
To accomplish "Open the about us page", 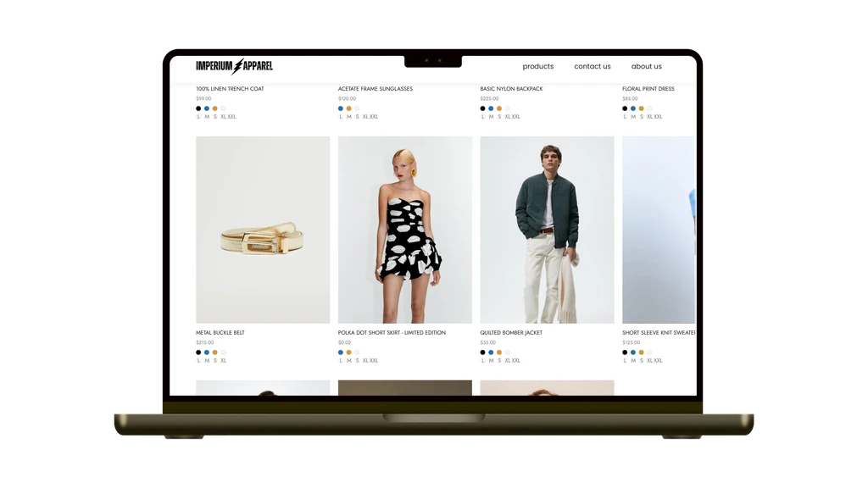I will coord(646,66).
